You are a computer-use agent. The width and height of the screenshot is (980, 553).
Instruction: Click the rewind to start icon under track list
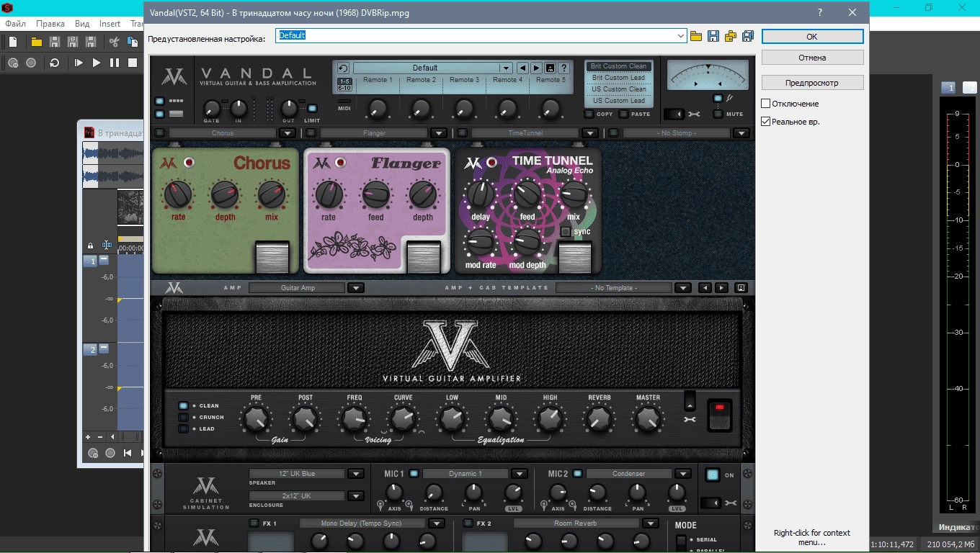[128, 453]
